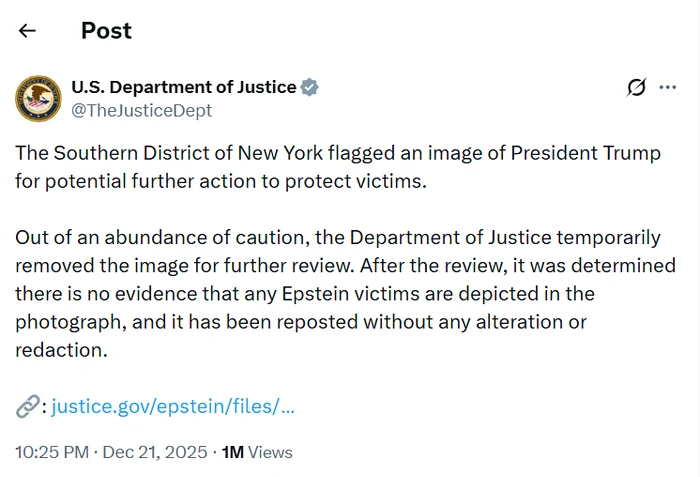The width and height of the screenshot is (700, 477).
Task: Open the three-dot more options menu
Action: 668,87
